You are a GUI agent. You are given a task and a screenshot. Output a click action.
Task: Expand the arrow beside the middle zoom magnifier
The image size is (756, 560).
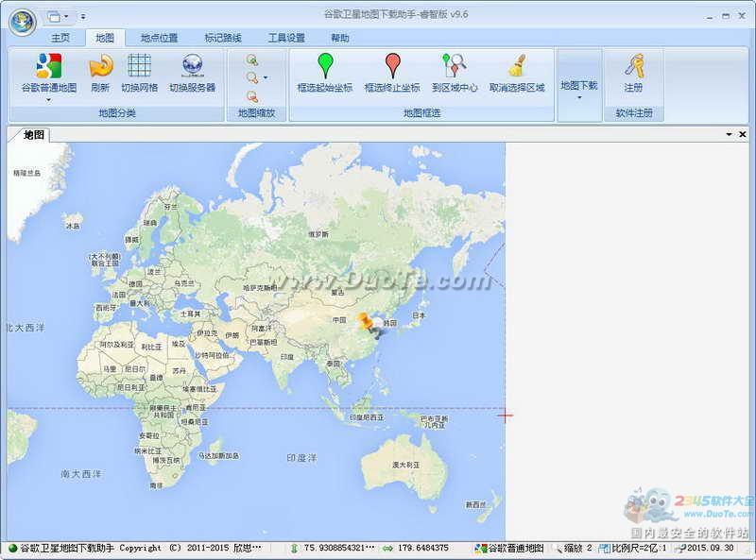tap(266, 78)
